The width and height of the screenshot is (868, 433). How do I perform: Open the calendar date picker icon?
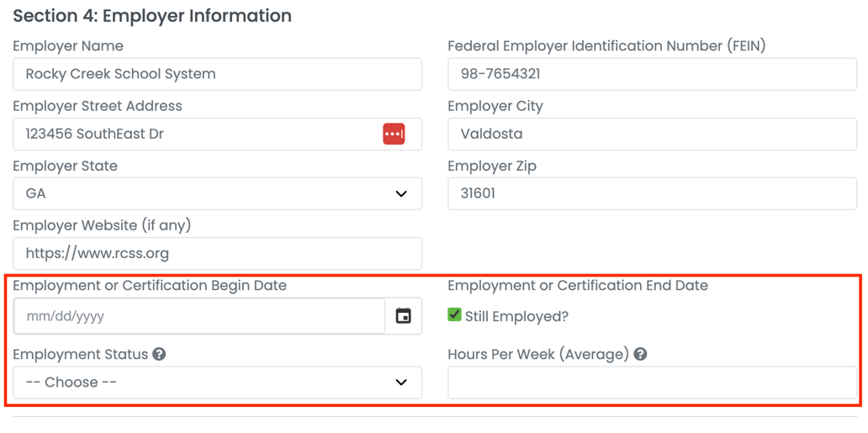click(404, 317)
